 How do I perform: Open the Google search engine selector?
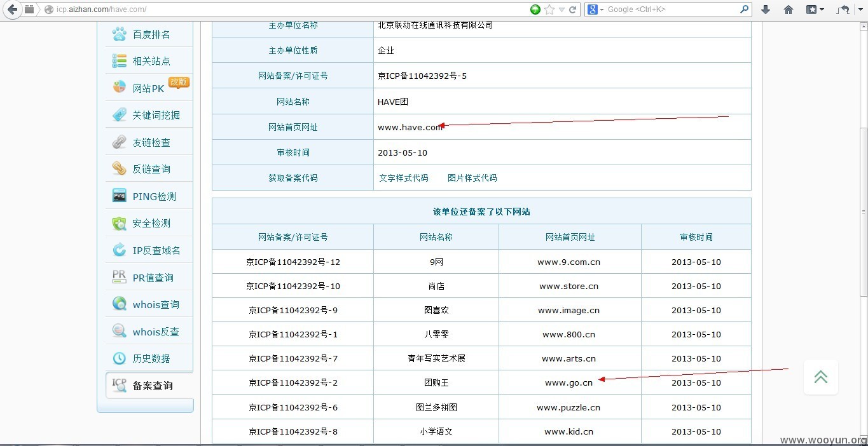pyautogui.click(x=595, y=10)
